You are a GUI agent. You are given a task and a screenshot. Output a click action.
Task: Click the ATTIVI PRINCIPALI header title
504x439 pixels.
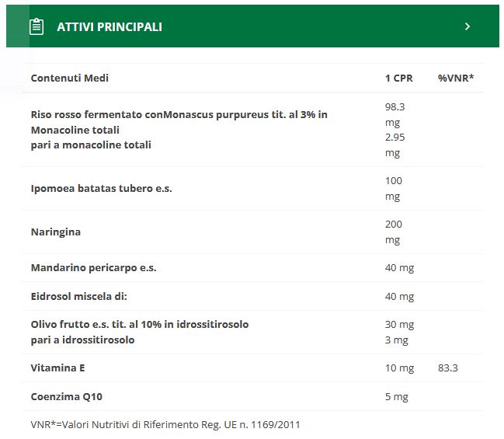pos(109,26)
